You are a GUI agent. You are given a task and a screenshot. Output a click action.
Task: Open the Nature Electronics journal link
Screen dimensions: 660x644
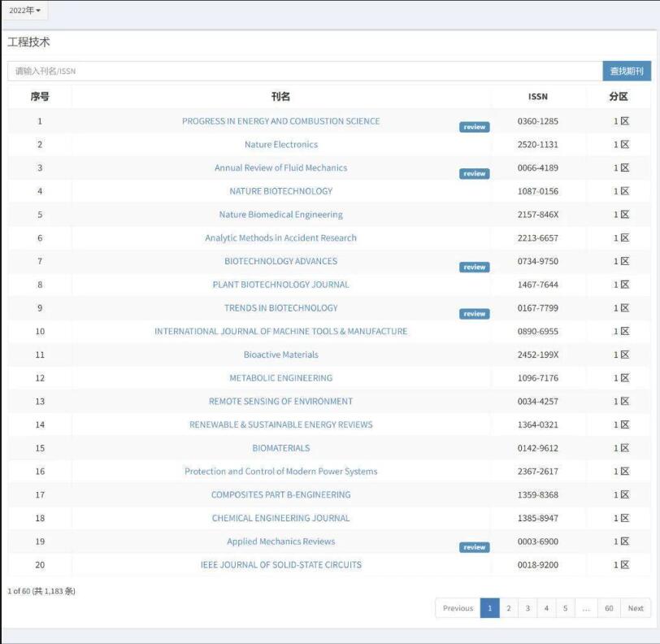click(x=280, y=145)
